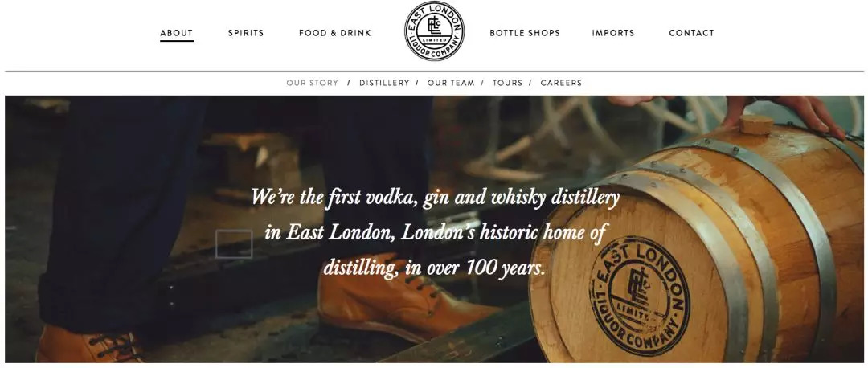View the Tours sub-page
The image size is (868, 368).
click(507, 83)
